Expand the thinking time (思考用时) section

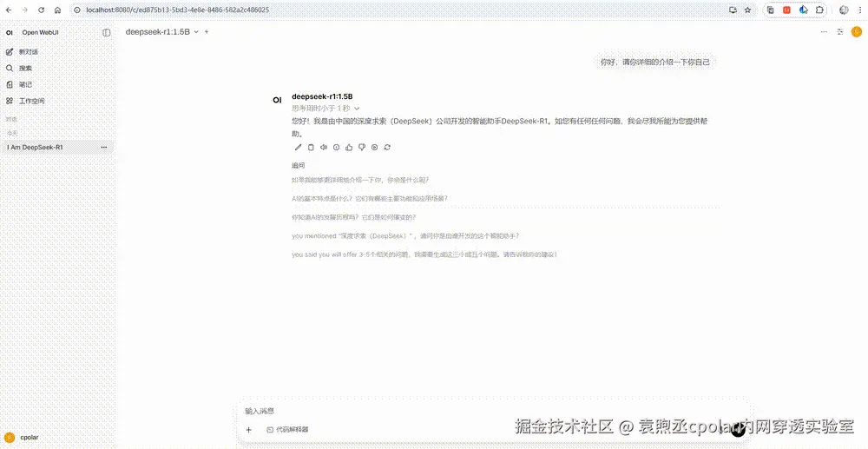(325, 109)
